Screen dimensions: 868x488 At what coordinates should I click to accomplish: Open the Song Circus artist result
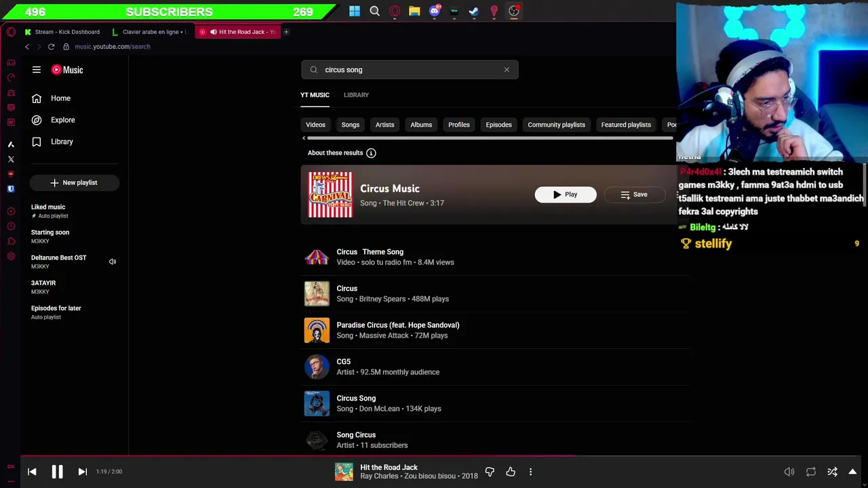pos(495,440)
